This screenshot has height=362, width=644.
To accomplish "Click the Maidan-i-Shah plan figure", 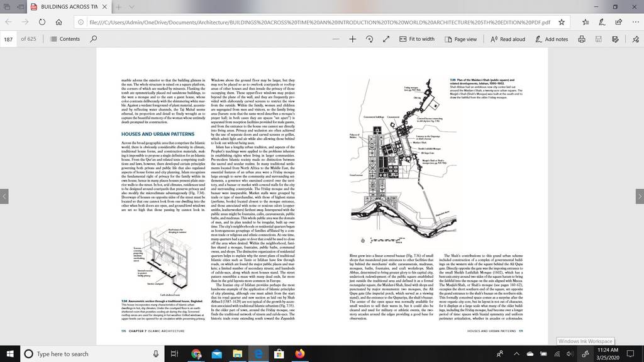I will 403,161.
